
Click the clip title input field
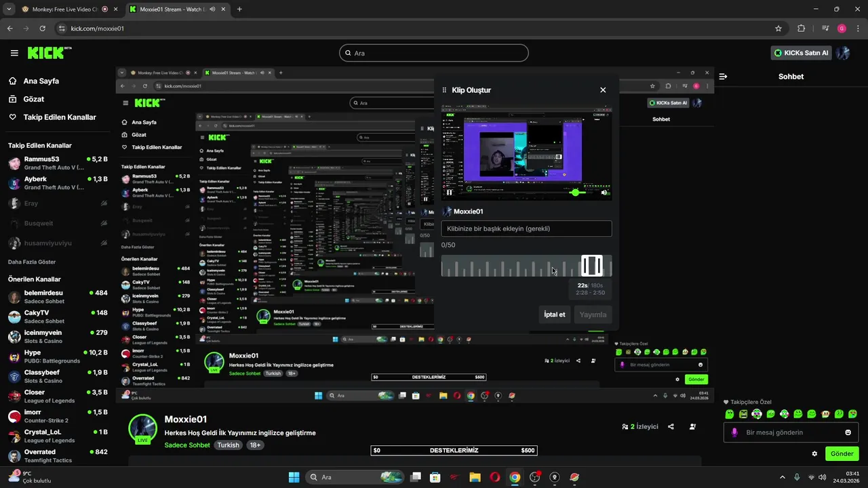[526, 228]
